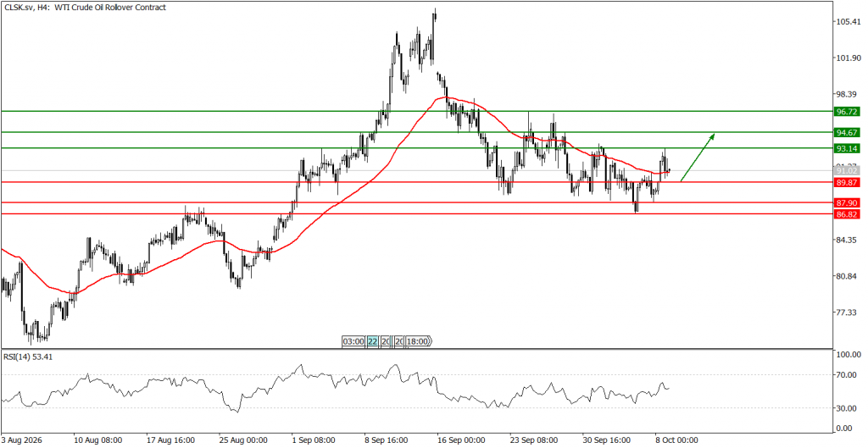Click the 98.39 price axis value
The width and height of the screenshot is (868, 448).
click(848, 95)
